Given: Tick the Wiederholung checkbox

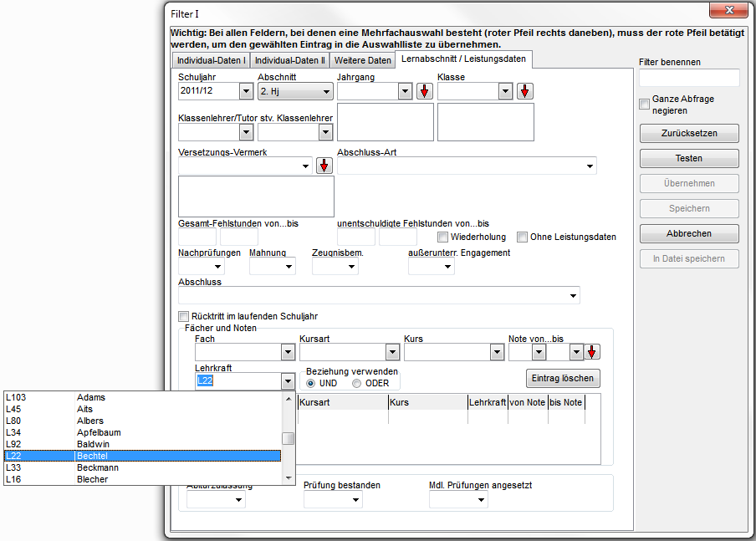Looking at the screenshot, I should coord(443,237).
